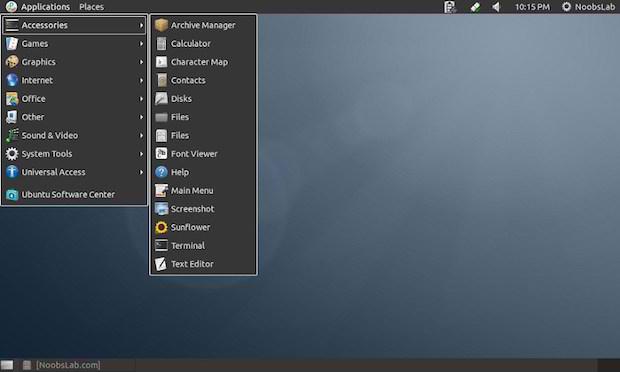Expand Universal Access submenu arrow
Image resolution: width=620 pixels, height=372 pixels.
click(141, 172)
